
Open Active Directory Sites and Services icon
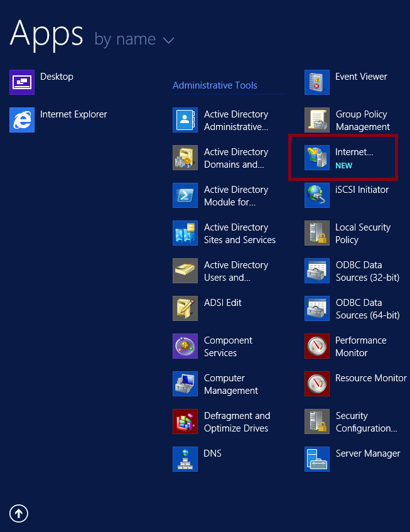point(185,233)
